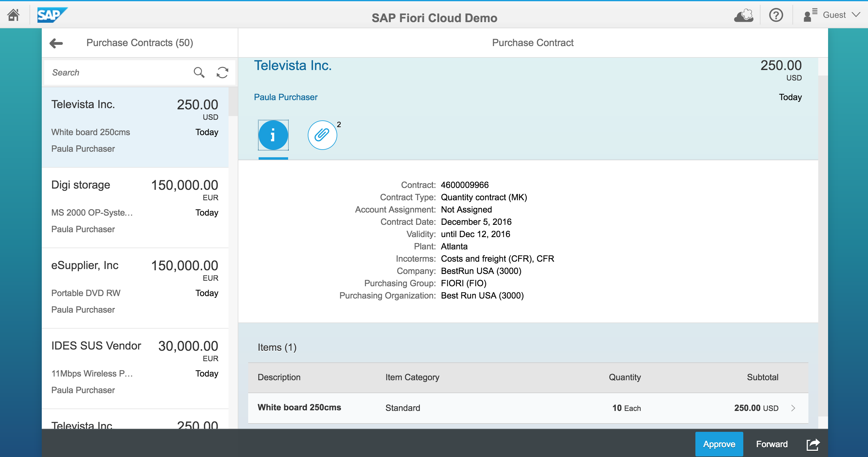Viewport: 868px width, 457px height.
Task: Open Televista Inc. header link
Action: 293,66
